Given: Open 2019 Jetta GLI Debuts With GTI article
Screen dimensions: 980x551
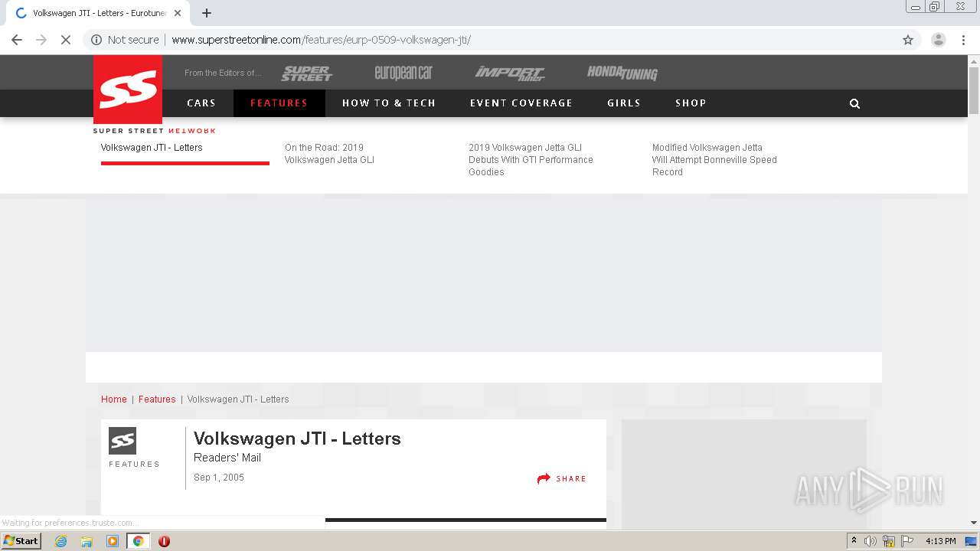Looking at the screenshot, I should point(531,160).
